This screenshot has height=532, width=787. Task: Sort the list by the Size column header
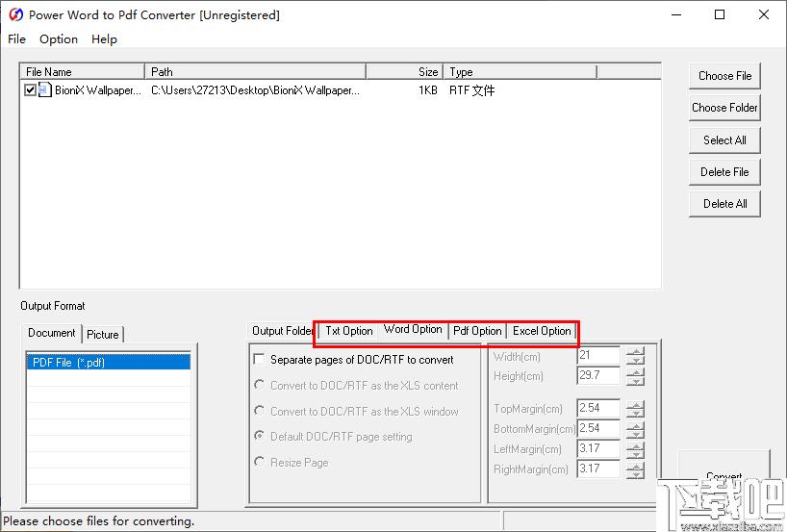coord(404,72)
